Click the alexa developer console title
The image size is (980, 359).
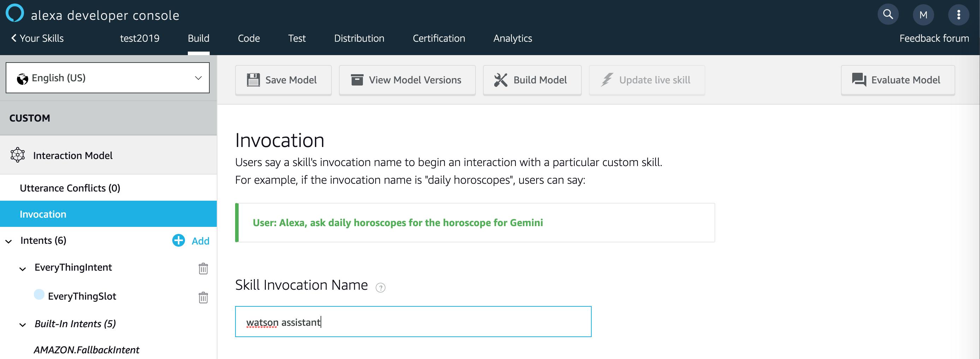coord(105,15)
